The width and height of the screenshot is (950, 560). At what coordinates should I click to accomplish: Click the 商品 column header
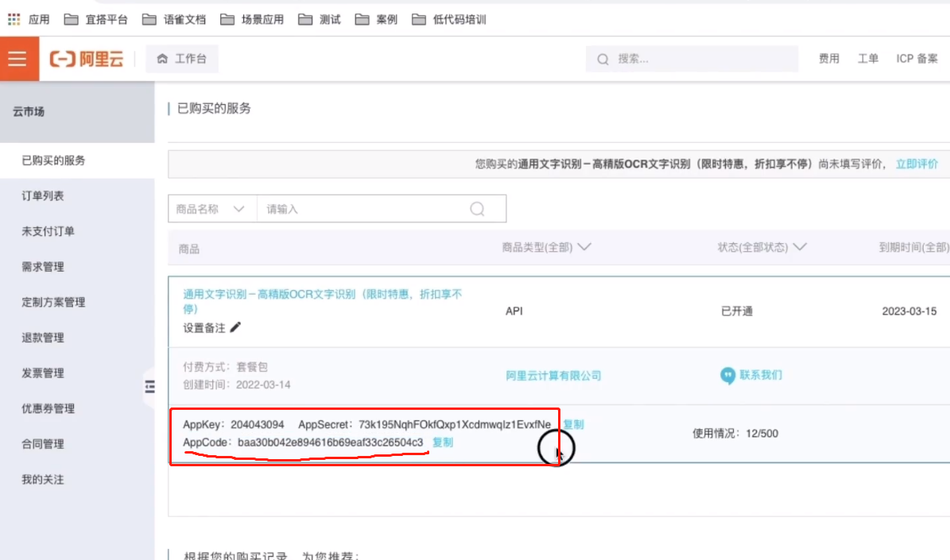[x=189, y=249]
